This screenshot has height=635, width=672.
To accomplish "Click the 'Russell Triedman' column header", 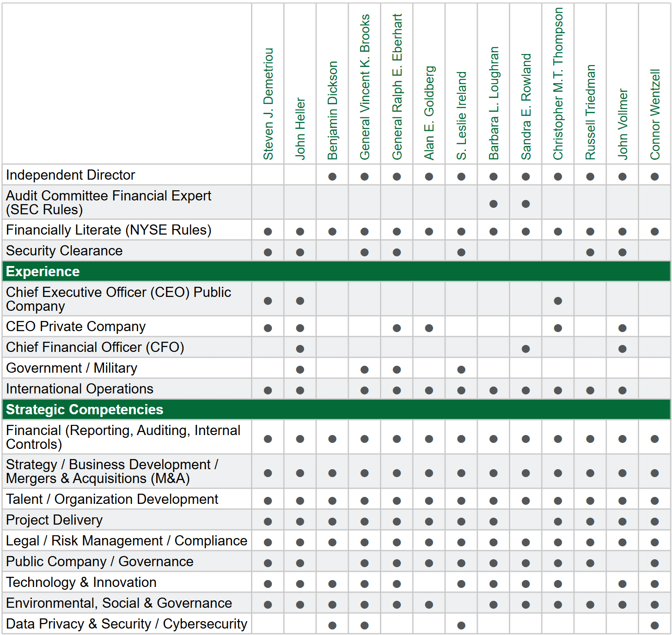I will 590,112.
